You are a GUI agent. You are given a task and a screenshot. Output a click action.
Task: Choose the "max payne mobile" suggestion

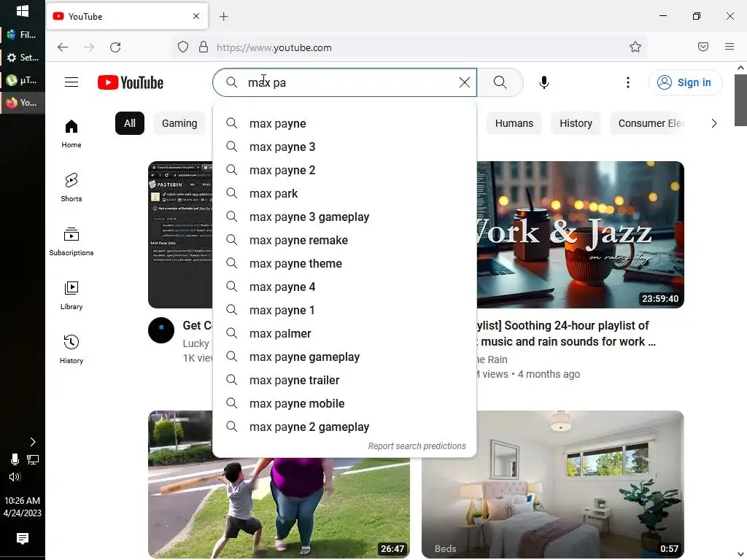coord(344,403)
